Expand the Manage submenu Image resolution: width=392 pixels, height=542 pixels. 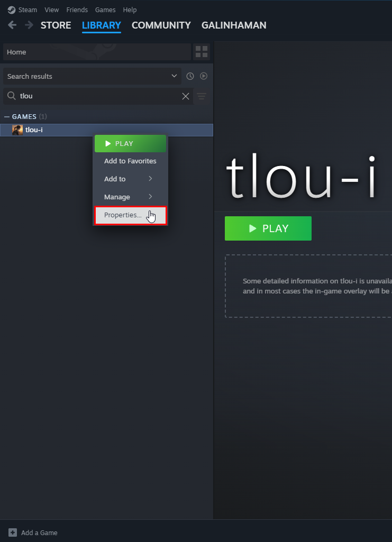tap(130, 197)
